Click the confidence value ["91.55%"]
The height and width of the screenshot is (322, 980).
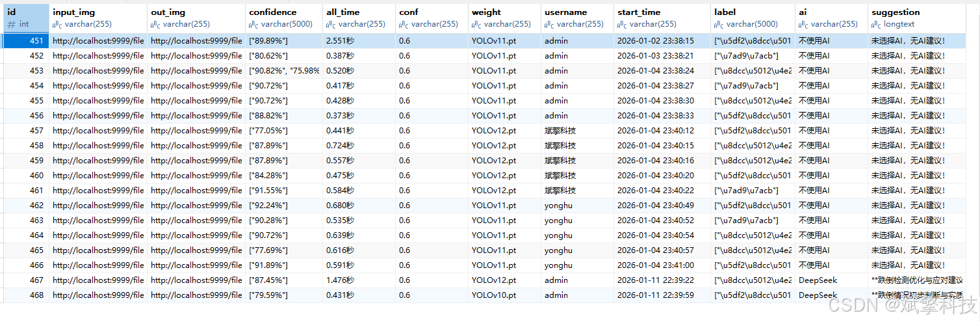point(268,190)
